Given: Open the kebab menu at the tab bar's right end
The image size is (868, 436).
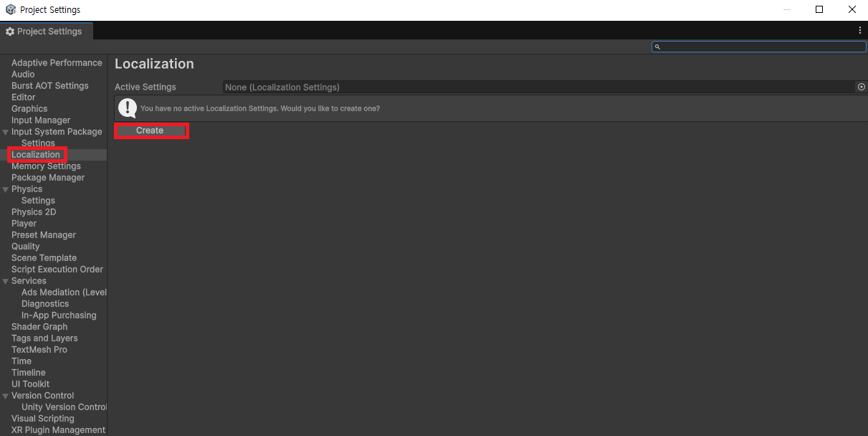Looking at the screenshot, I should (859, 31).
